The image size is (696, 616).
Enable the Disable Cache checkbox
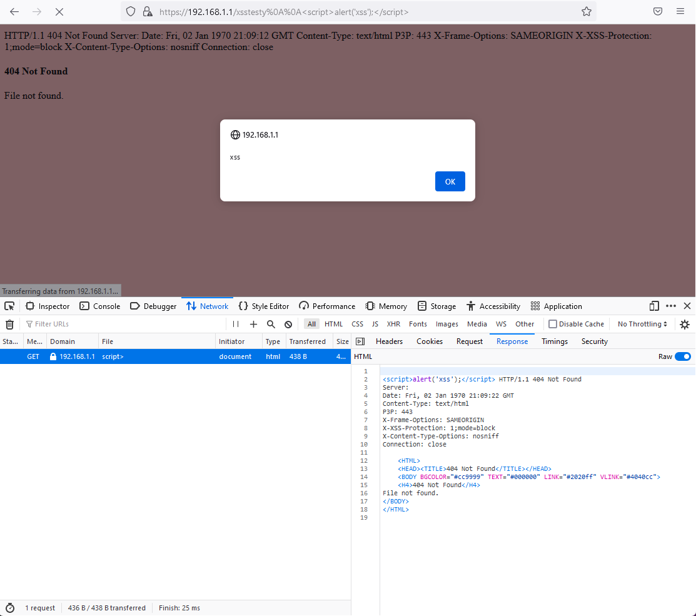point(553,324)
